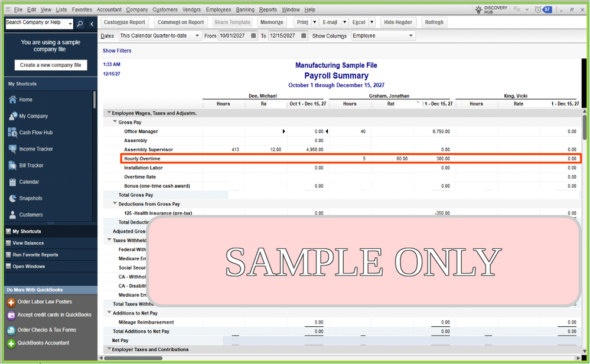Open the Banking menu

click(x=245, y=10)
